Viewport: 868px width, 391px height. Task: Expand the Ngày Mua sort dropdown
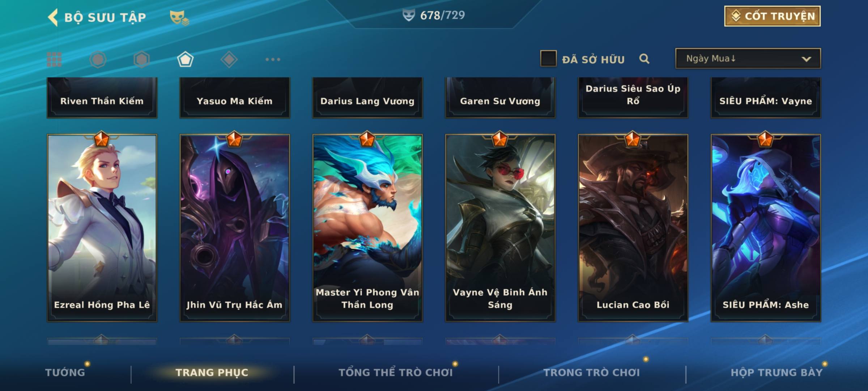tap(748, 58)
